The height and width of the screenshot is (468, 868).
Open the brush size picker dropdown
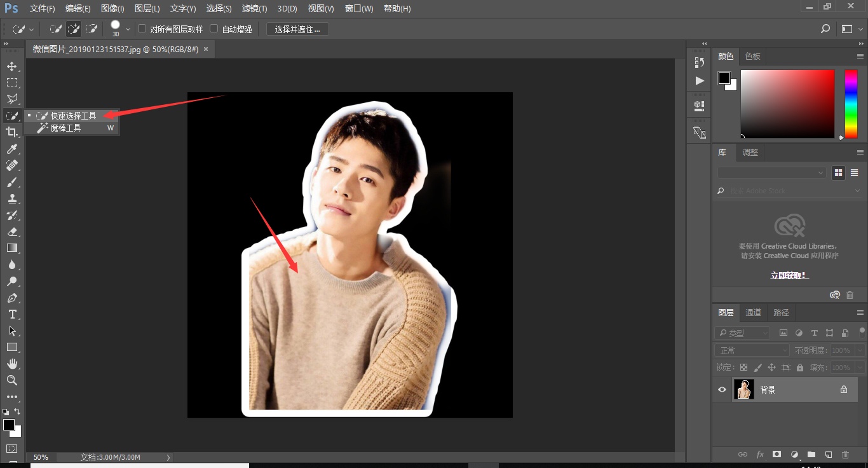coord(128,29)
